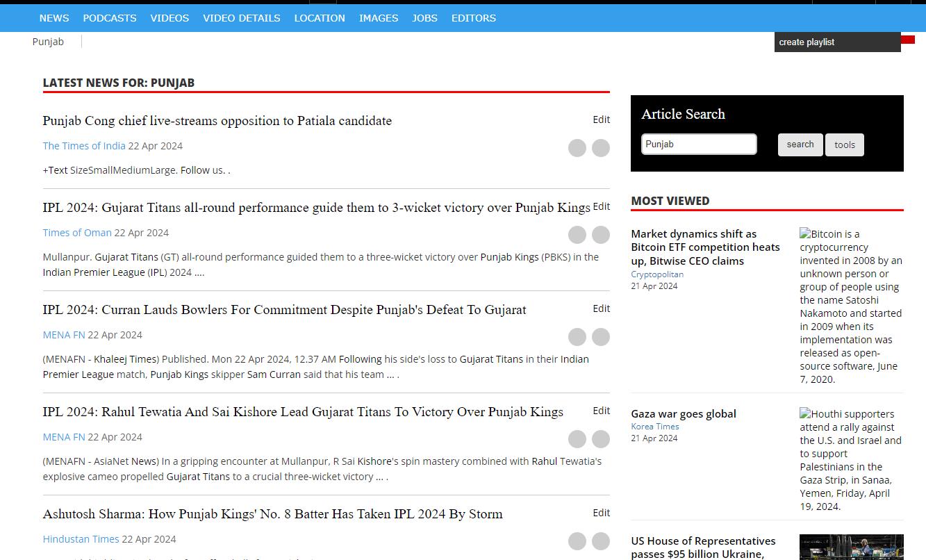Click left gray circle in Rahul Tewatia article row
The height and width of the screenshot is (560, 926).
577,439
